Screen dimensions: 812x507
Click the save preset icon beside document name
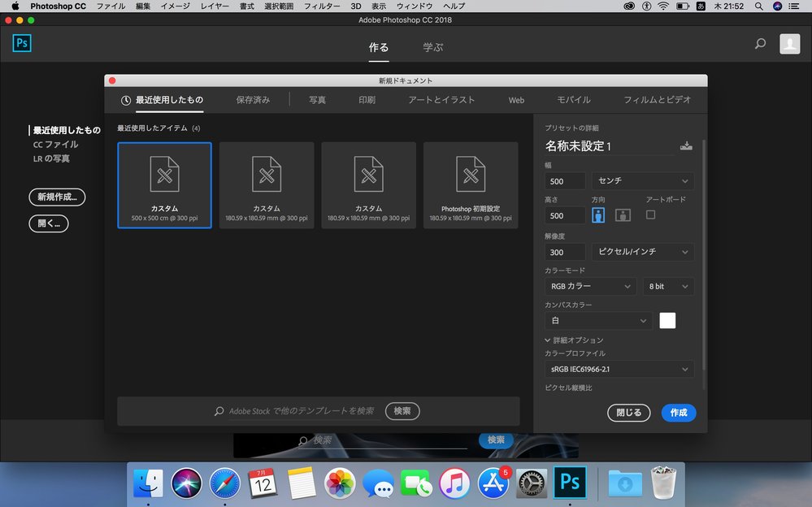(x=686, y=146)
